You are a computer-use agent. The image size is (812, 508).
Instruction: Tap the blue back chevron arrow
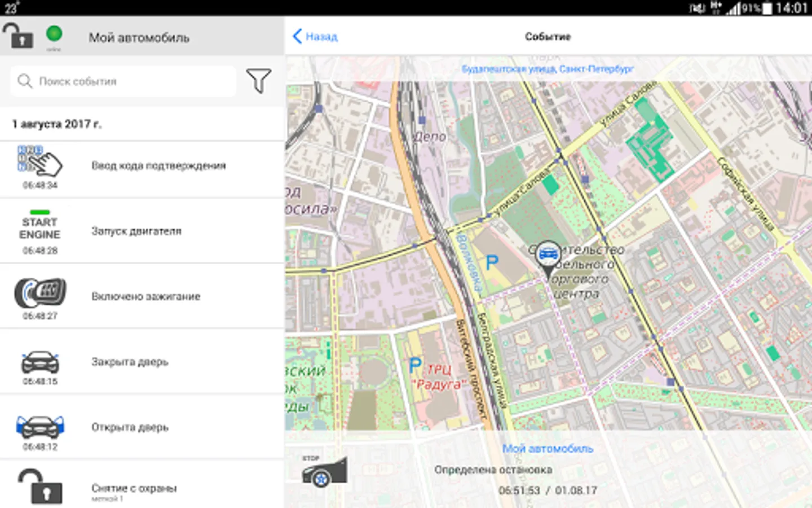pyautogui.click(x=297, y=37)
